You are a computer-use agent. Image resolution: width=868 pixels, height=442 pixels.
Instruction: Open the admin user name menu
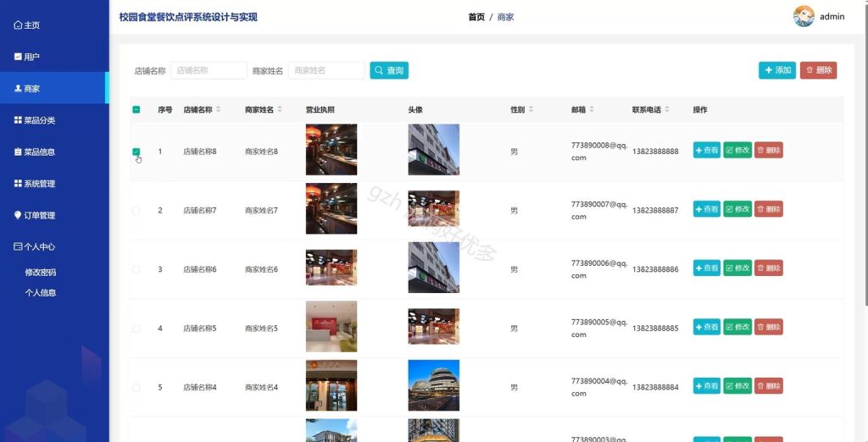pyautogui.click(x=832, y=17)
